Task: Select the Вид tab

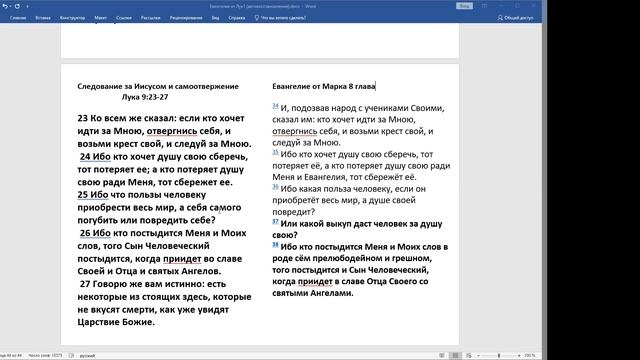Action: pyautogui.click(x=216, y=18)
